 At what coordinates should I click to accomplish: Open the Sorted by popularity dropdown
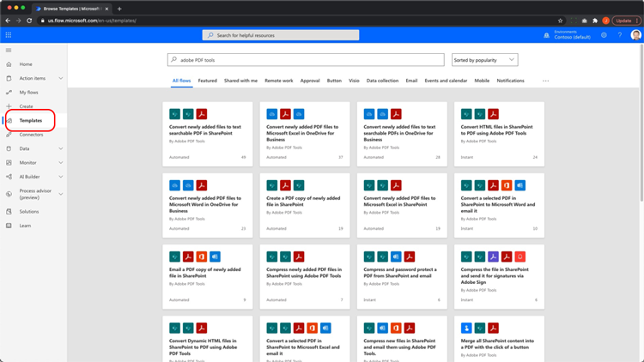484,60
